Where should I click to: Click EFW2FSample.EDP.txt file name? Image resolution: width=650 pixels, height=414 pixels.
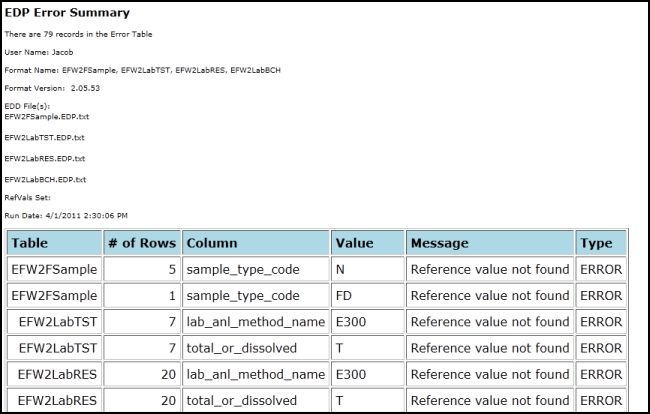[x=47, y=116]
